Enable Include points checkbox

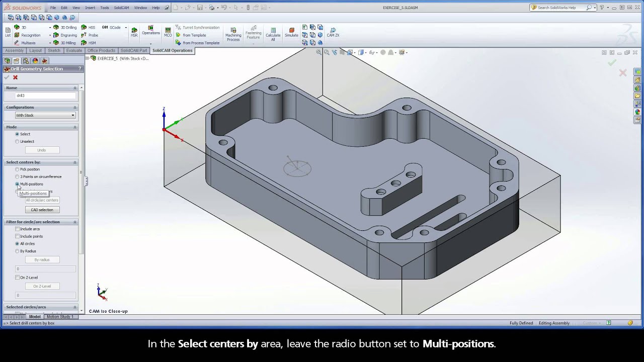pyautogui.click(x=17, y=236)
